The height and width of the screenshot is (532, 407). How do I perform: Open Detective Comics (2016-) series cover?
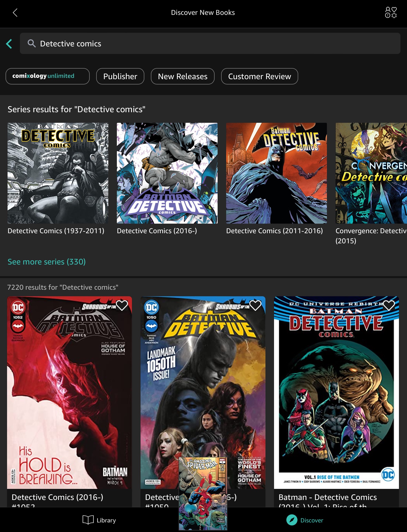click(167, 173)
